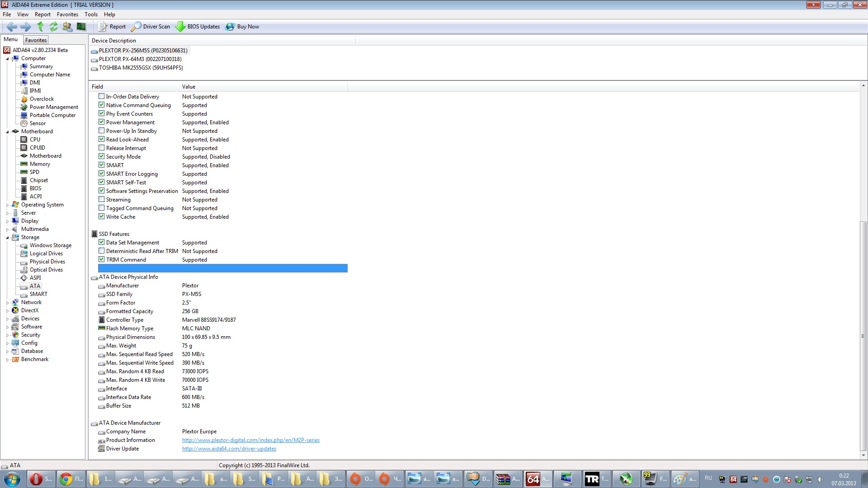Open Driver Scan from toolbar
Viewport: 868px width, 488px height.
click(x=151, y=27)
